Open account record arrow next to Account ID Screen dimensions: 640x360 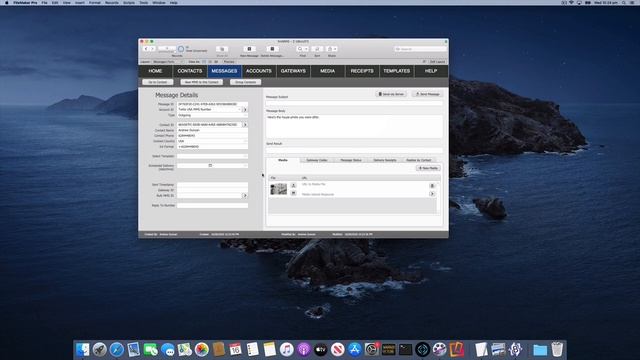[245, 110]
